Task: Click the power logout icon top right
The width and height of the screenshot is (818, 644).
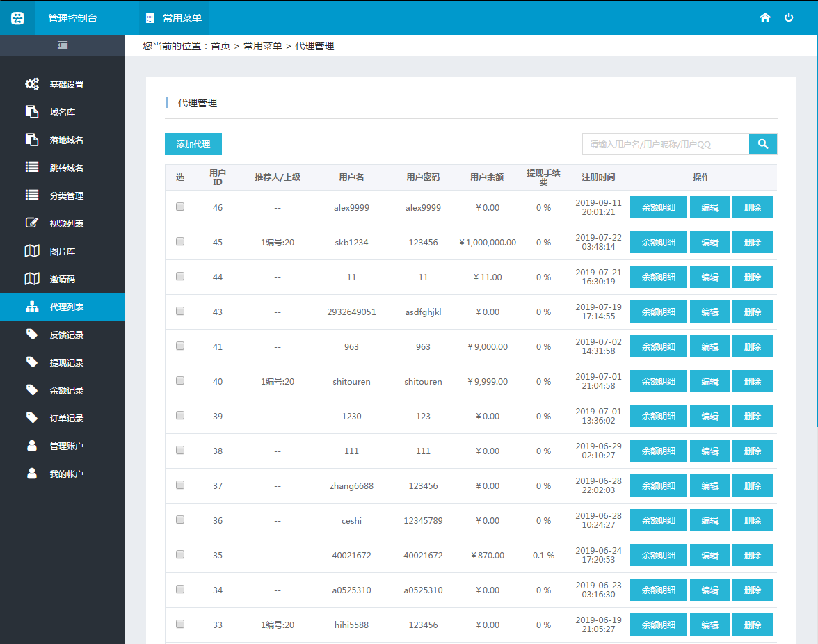Action: point(789,17)
